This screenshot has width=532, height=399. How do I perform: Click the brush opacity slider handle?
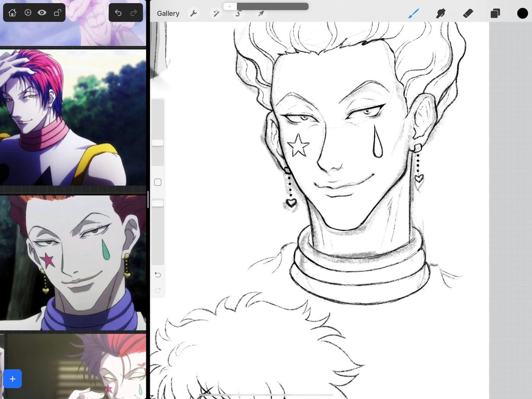(158, 203)
